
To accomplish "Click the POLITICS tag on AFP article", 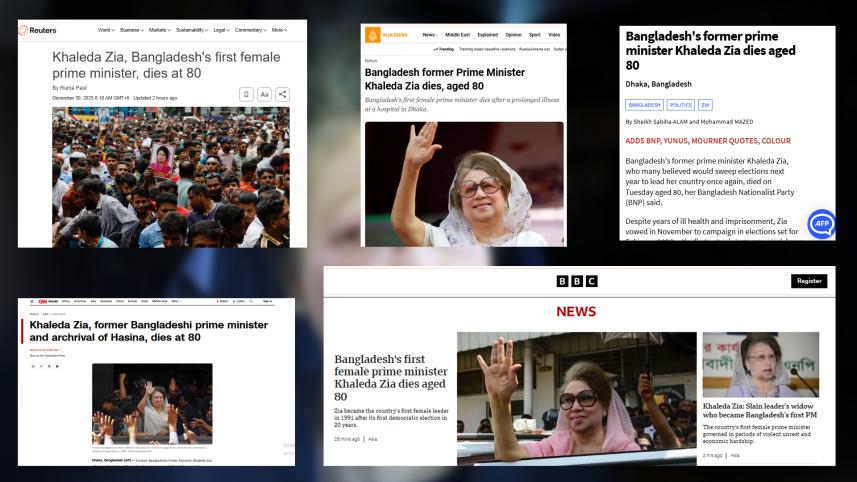I will tap(680, 105).
